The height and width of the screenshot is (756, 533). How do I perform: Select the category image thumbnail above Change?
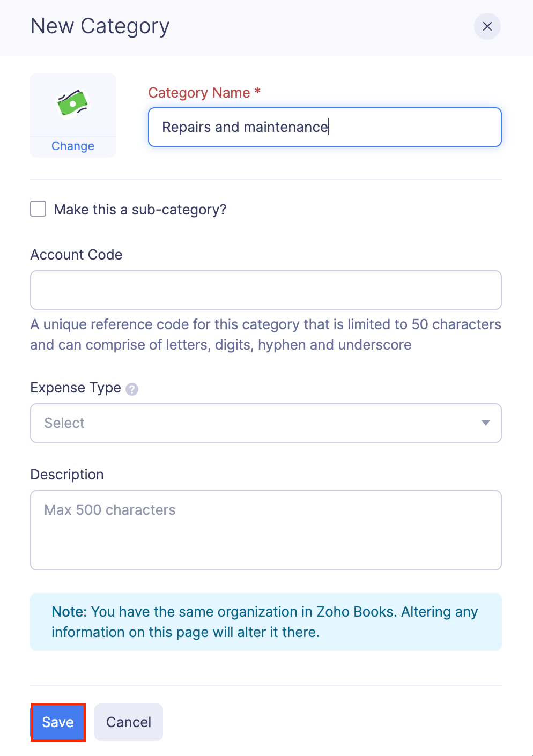coord(73,104)
